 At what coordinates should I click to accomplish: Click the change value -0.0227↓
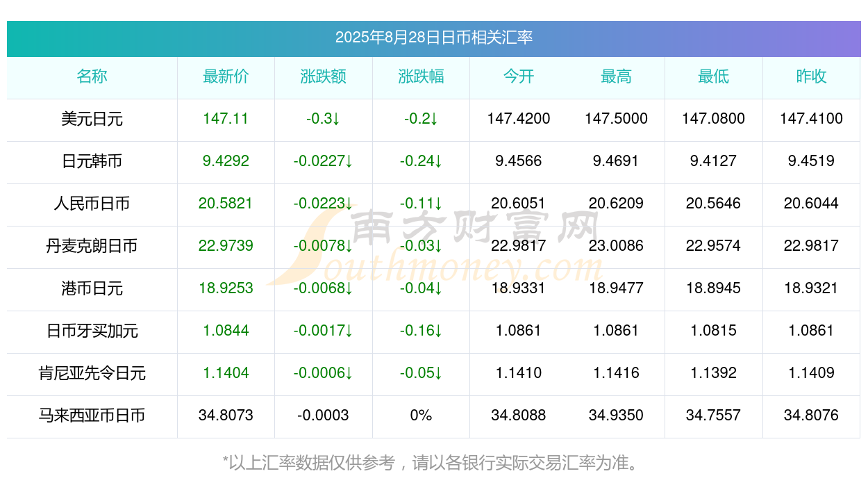tap(324, 161)
